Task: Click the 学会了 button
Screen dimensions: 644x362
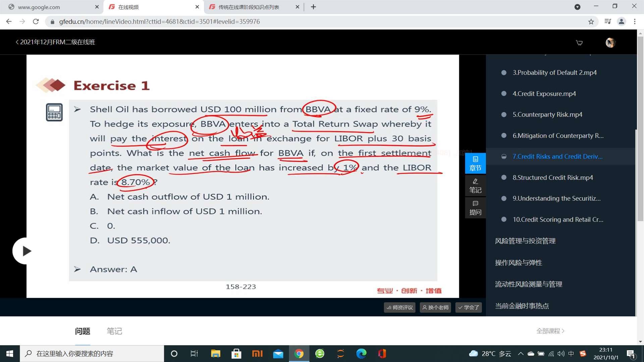Action: [469, 307]
